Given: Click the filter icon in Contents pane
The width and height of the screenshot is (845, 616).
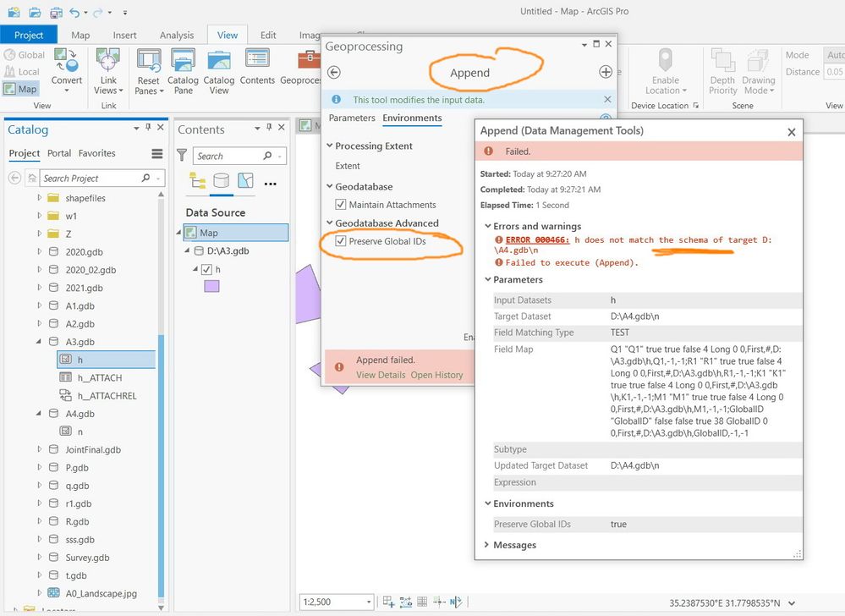Looking at the screenshot, I should coord(182,156).
